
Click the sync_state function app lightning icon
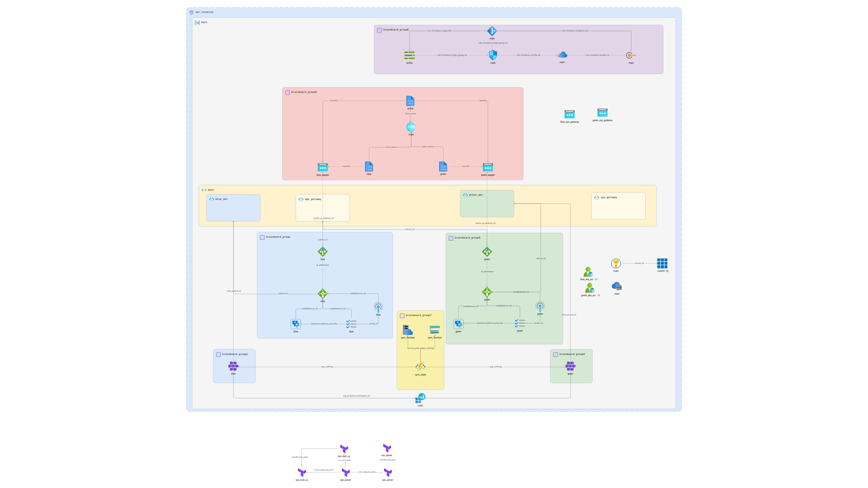pos(420,367)
